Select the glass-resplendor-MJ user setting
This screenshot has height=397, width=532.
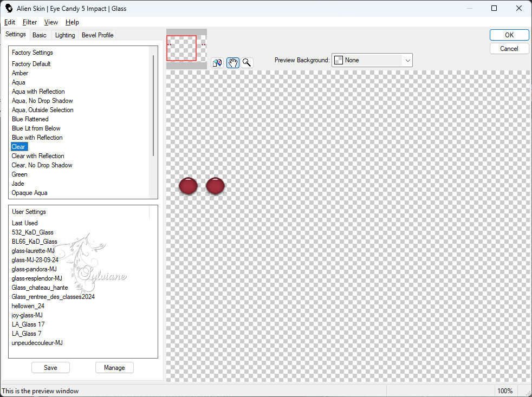click(37, 278)
